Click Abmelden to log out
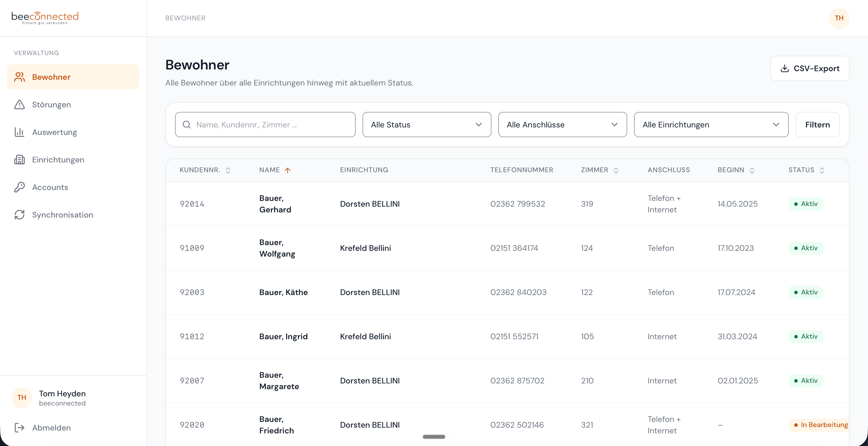This screenshot has width=868, height=446. coord(51,428)
